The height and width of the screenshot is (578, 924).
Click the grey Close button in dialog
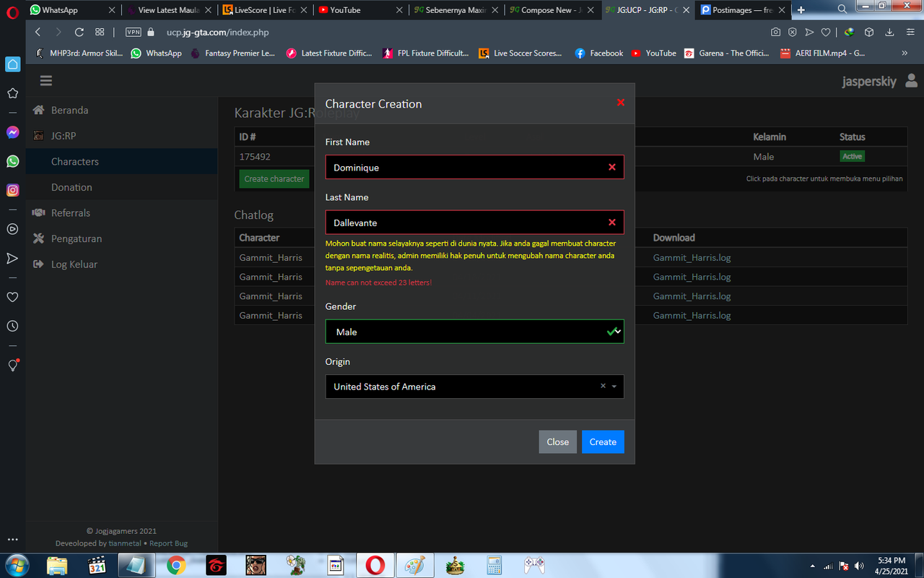[x=557, y=441]
